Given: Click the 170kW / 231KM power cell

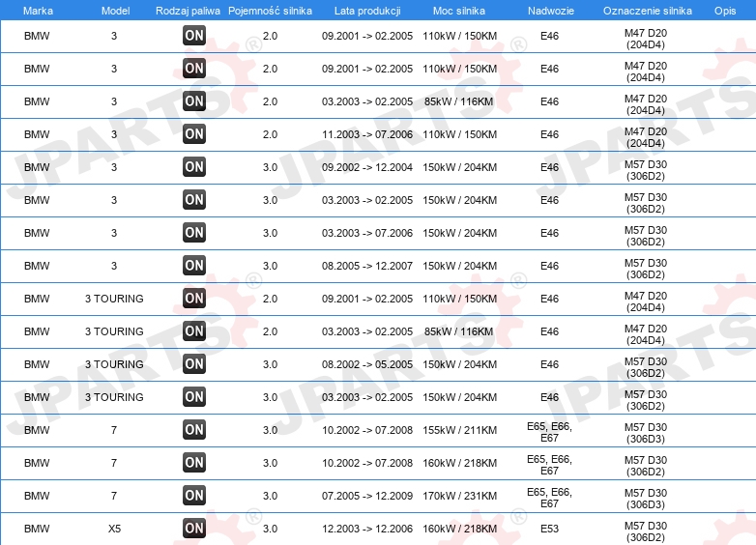Looking at the screenshot, I should point(459,496).
